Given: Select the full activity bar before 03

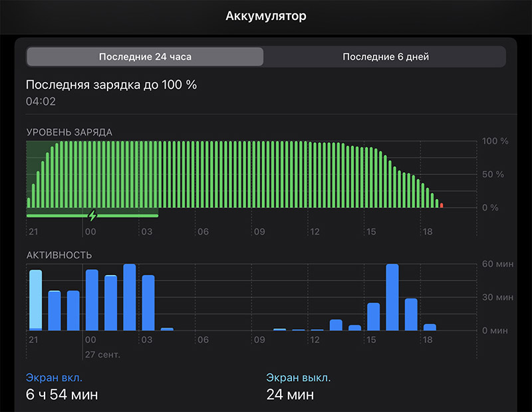Looking at the screenshot, I should click(129, 297).
